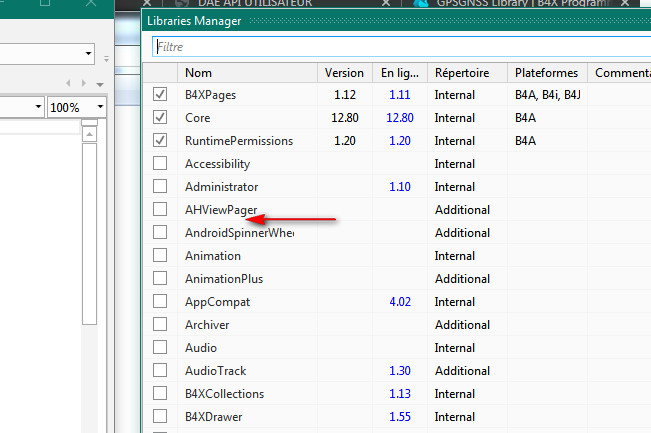Focus the Filtre search field

click(401, 46)
